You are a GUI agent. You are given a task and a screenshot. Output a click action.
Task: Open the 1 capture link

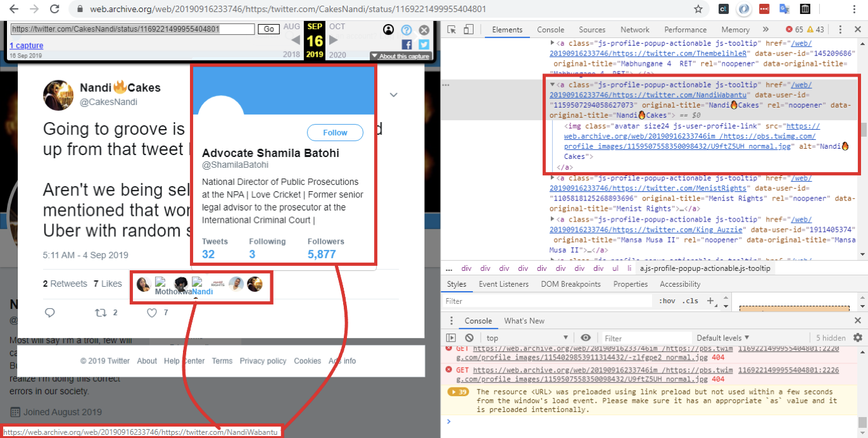click(26, 46)
